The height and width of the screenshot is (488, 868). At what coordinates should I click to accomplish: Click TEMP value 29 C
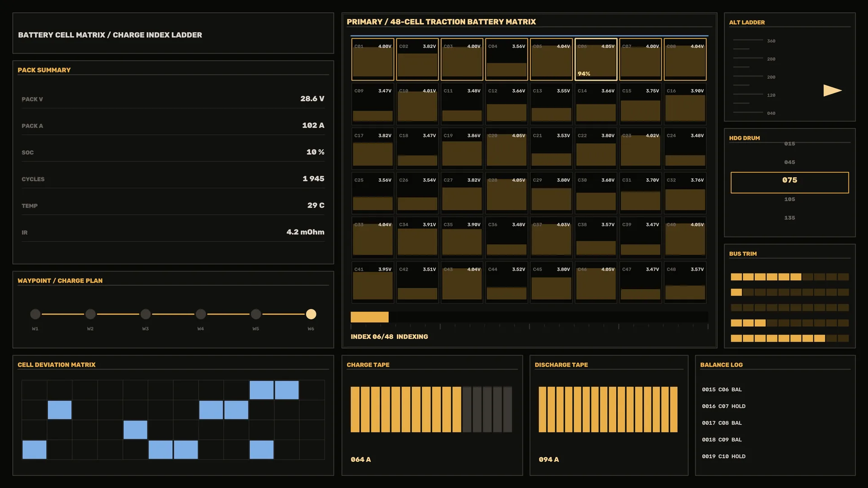point(316,205)
